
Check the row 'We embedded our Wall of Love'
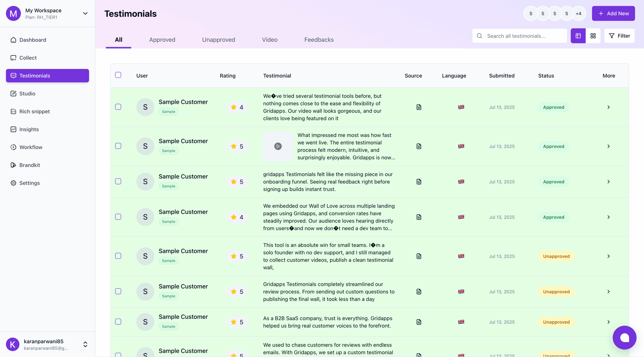[x=118, y=217]
